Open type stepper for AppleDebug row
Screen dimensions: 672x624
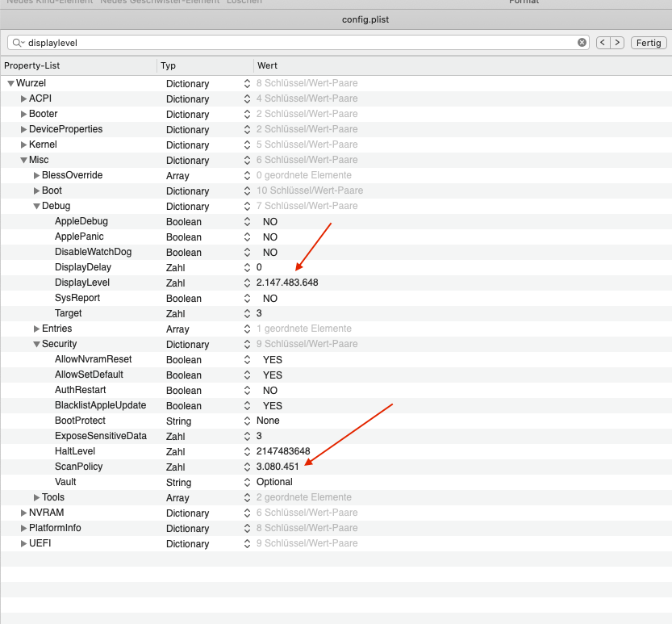[x=247, y=222]
